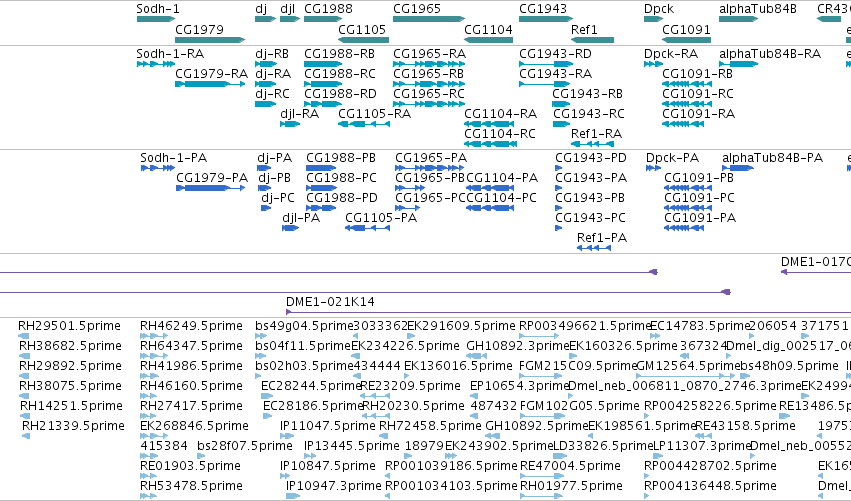Select the RP004428702.5prime EST
The height and width of the screenshot is (501, 851).
(646, 476)
